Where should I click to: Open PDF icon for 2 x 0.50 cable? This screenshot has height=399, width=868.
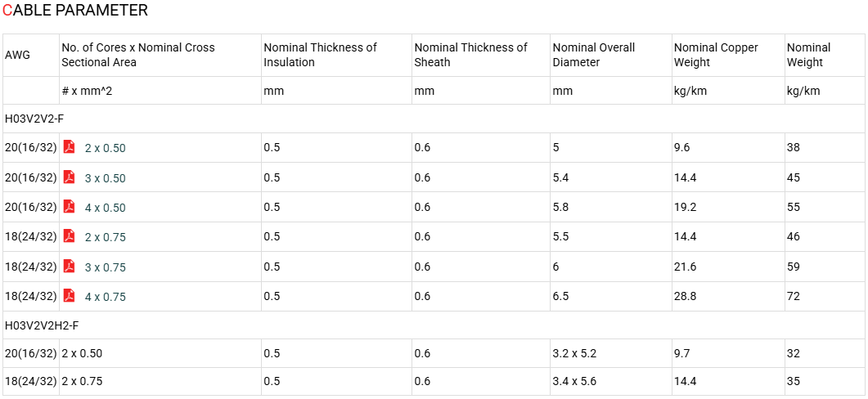point(70,146)
